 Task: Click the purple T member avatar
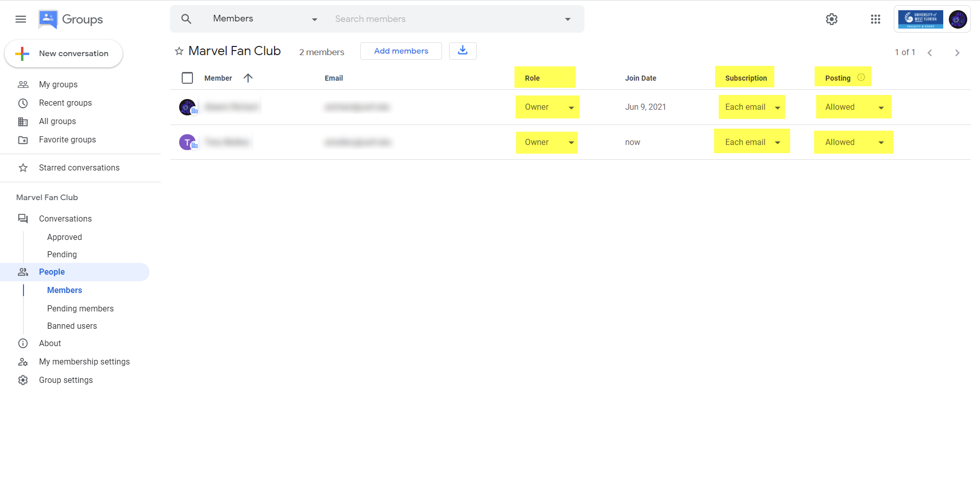click(x=187, y=142)
